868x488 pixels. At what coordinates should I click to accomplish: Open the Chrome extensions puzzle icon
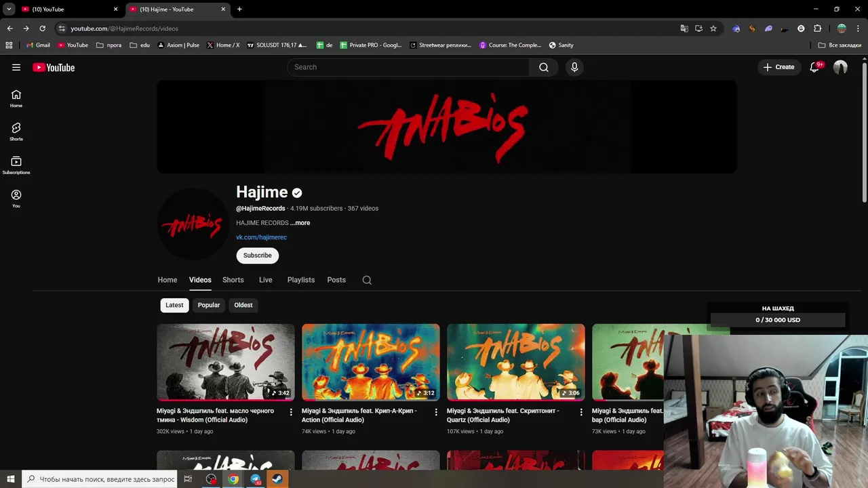click(x=817, y=28)
